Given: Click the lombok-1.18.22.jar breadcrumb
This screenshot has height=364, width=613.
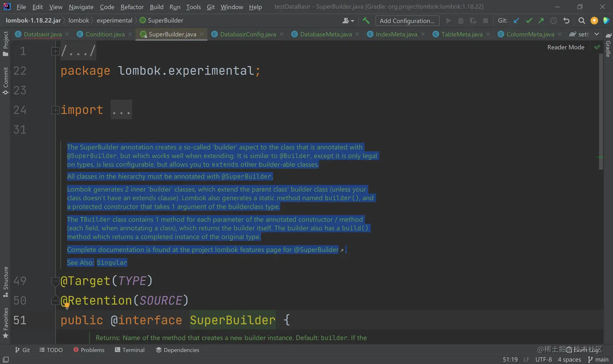Looking at the screenshot, I should [33, 20].
